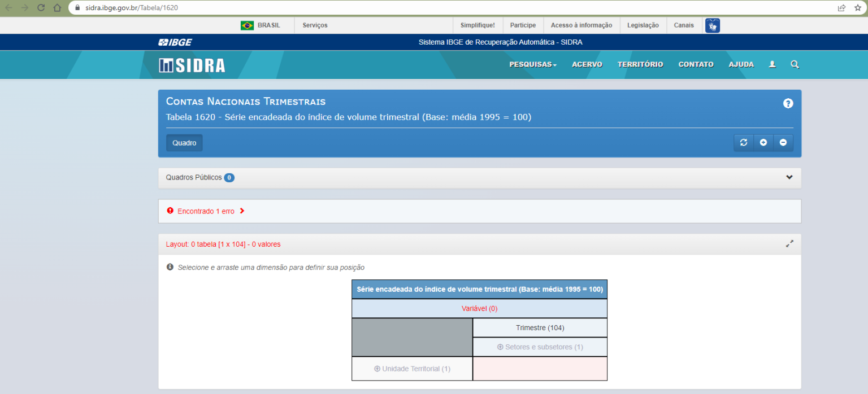Image resolution: width=868 pixels, height=394 pixels.
Task: Bookmark this page with the star icon
Action: (x=857, y=8)
